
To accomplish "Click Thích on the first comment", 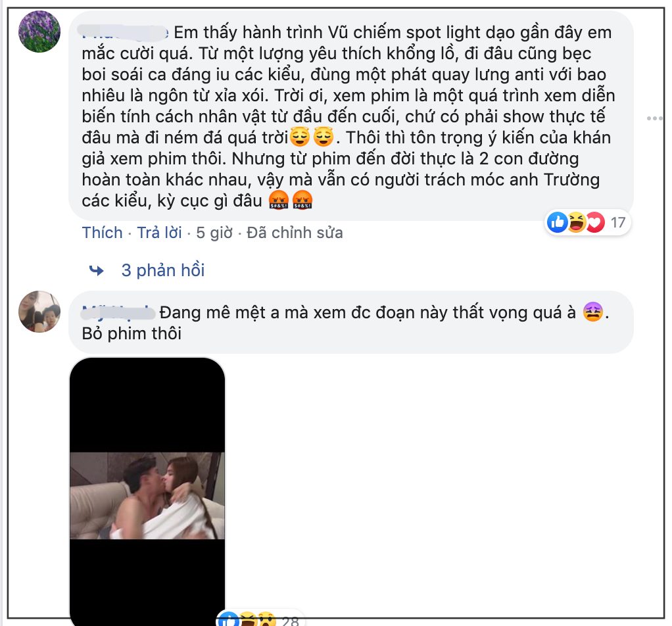I will 102,233.
